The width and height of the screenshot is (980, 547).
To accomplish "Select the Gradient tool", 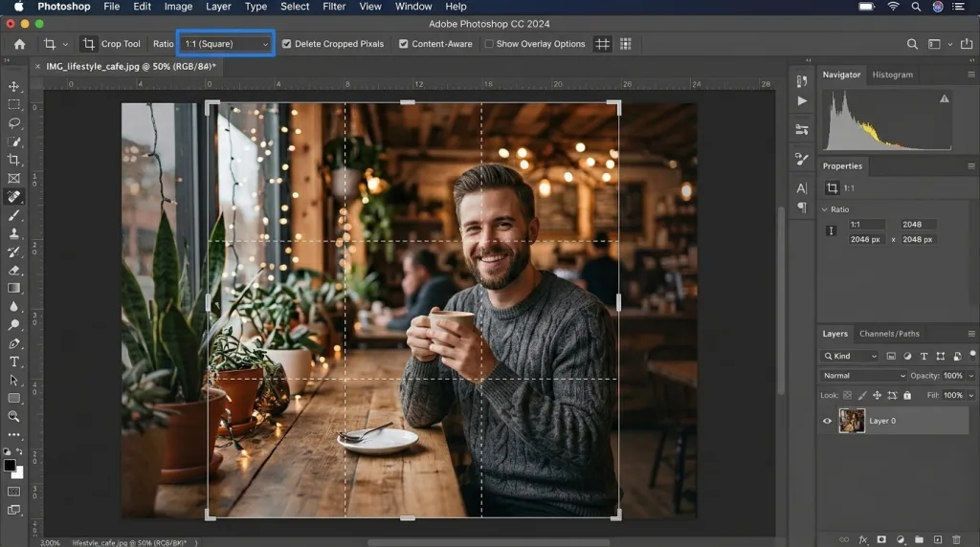I will [13, 288].
